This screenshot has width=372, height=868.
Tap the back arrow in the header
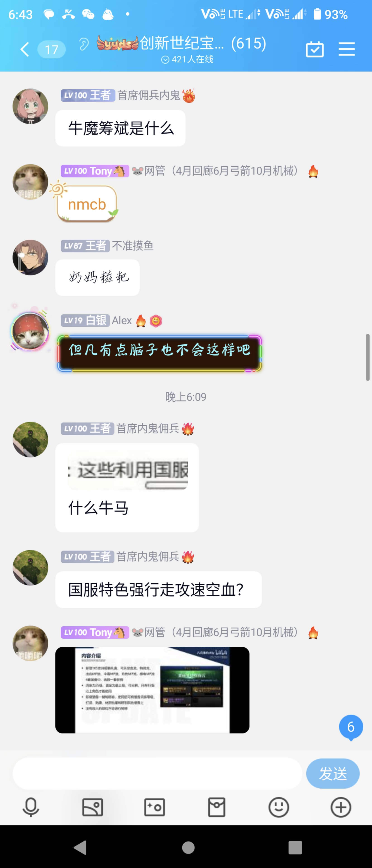25,50
